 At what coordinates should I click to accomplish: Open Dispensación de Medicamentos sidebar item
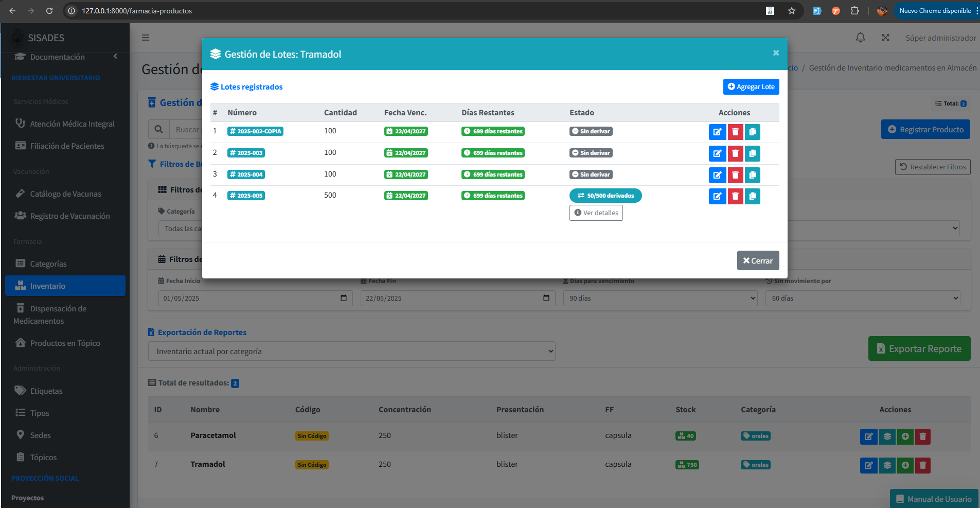tap(65, 314)
